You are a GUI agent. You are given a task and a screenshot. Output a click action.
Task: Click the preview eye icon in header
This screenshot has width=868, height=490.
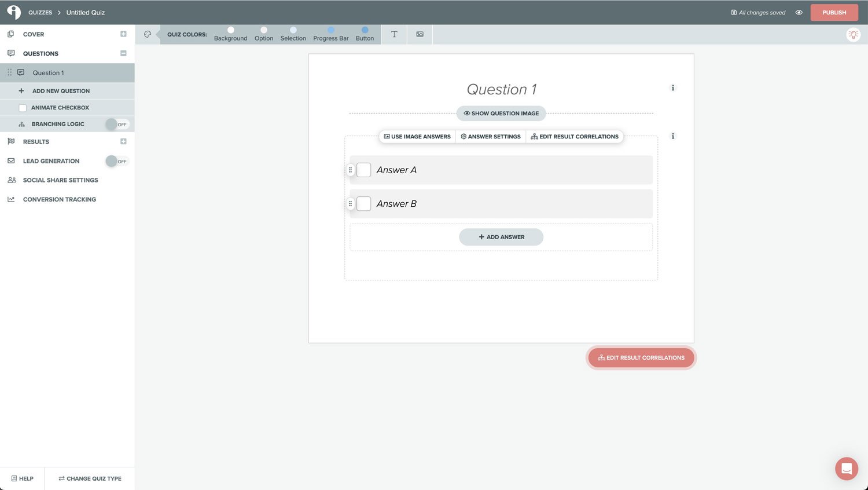[799, 12]
